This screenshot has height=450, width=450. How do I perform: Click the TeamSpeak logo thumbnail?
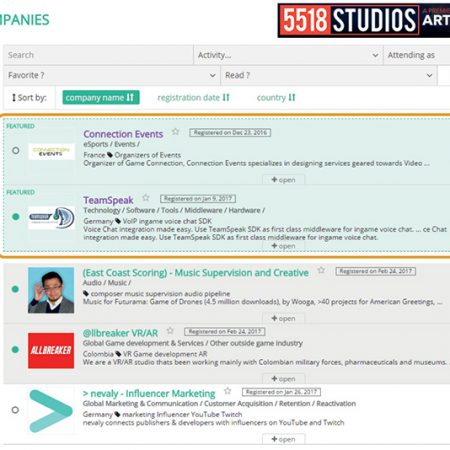51,218
